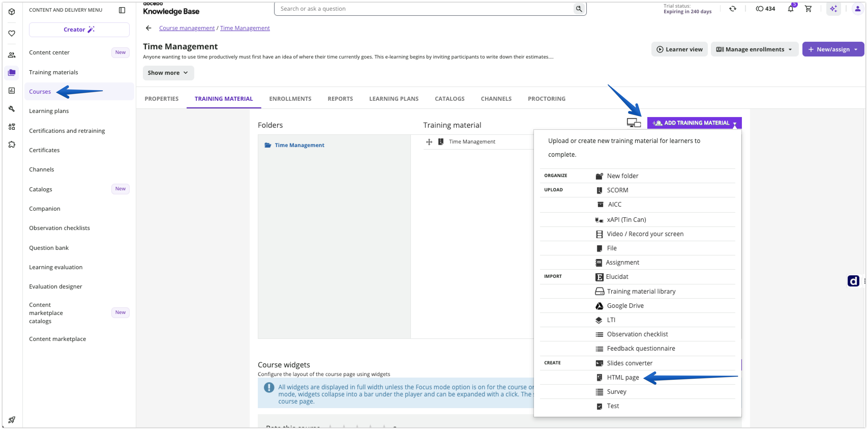Click the notifications bell icon
868x430 pixels.
click(x=790, y=9)
